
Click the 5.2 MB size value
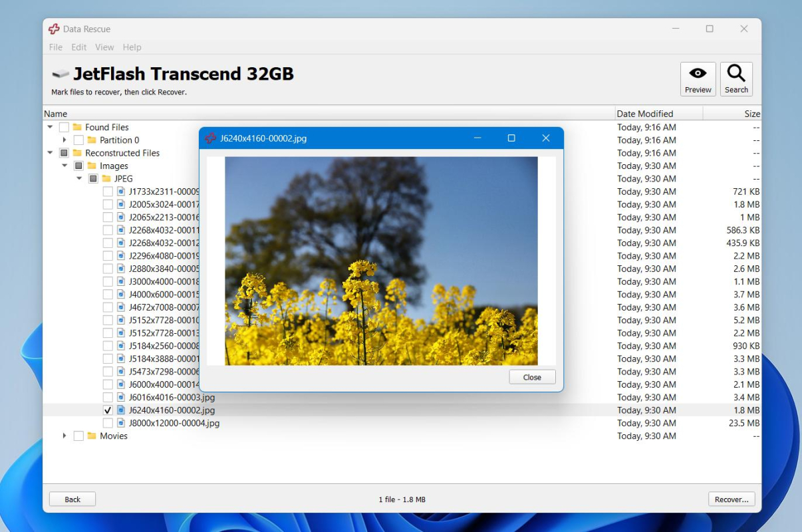tap(747, 321)
